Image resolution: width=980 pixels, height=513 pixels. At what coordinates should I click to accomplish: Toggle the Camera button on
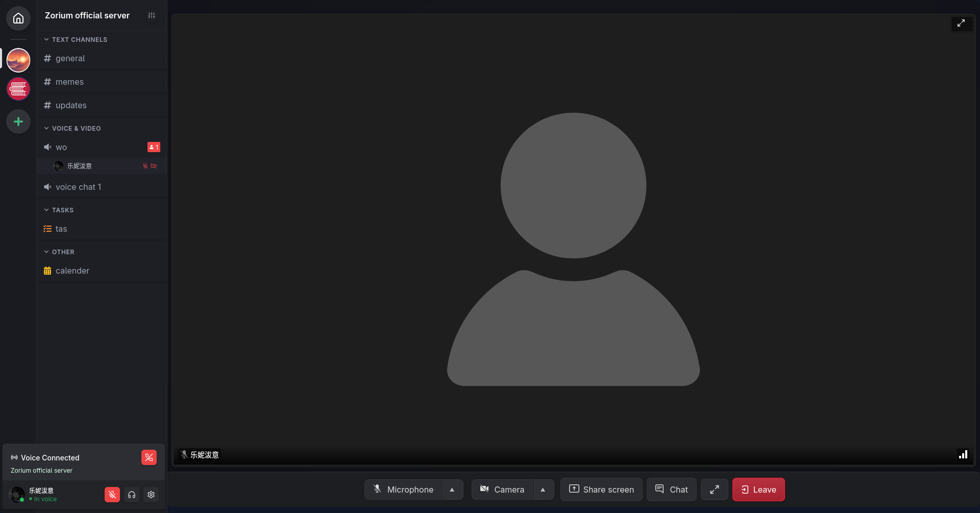pos(502,490)
